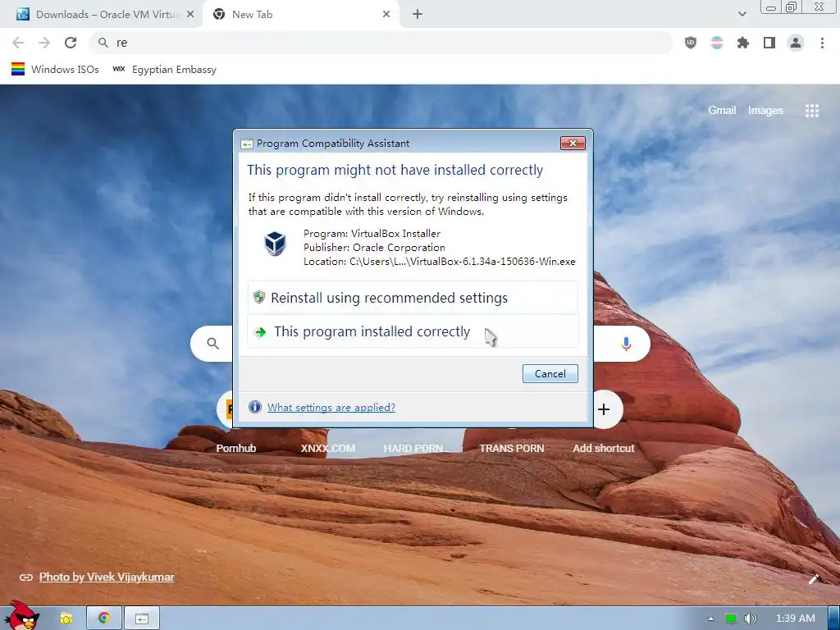The image size is (840, 630).
Task: Open the striped flag extension icon
Action: pyautogui.click(x=717, y=43)
